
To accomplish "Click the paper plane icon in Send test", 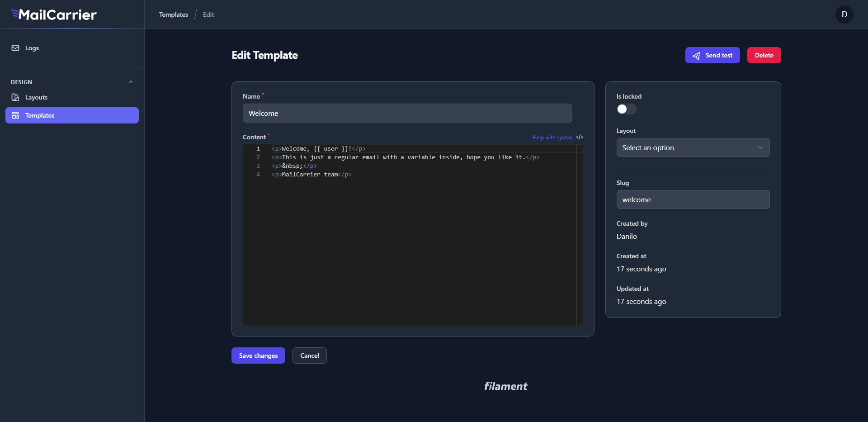I will tap(696, 56).
